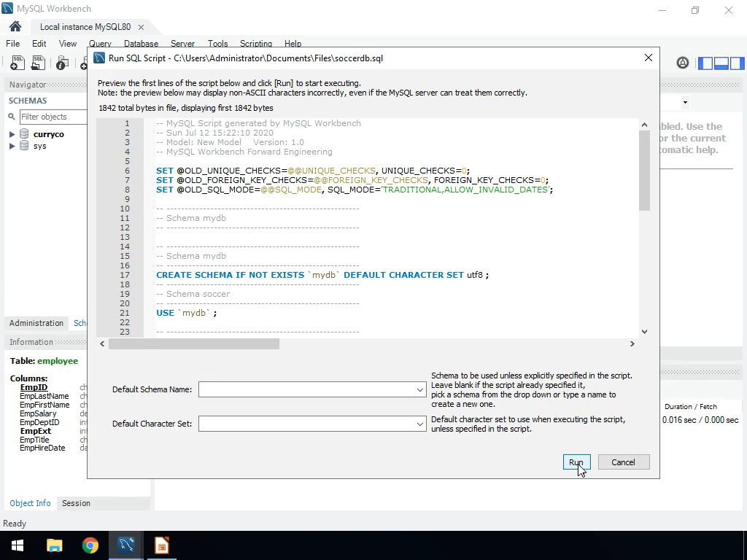Click the EmpTitle column entry

pos(34,440)
